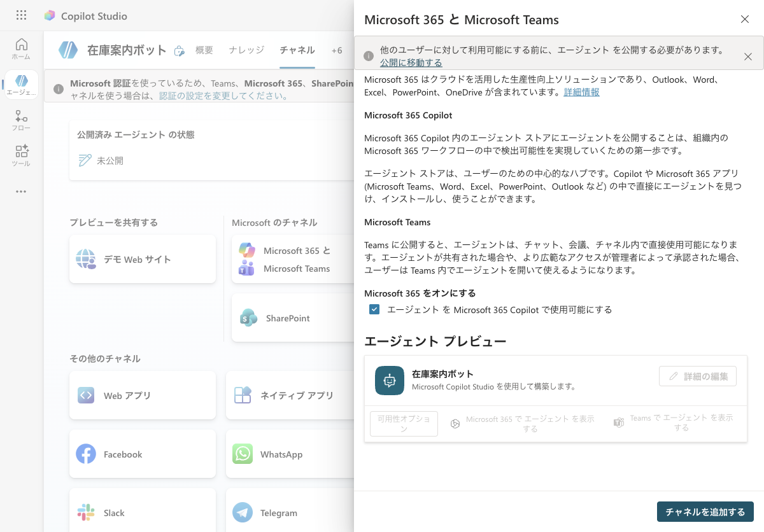Screen dimensions: 764x532
Task: Open ツール in the left sidebar
Action: point(21,156)
